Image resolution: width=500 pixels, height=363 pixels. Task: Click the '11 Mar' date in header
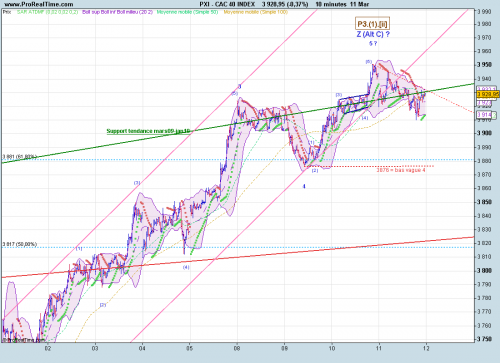[360, 4]
